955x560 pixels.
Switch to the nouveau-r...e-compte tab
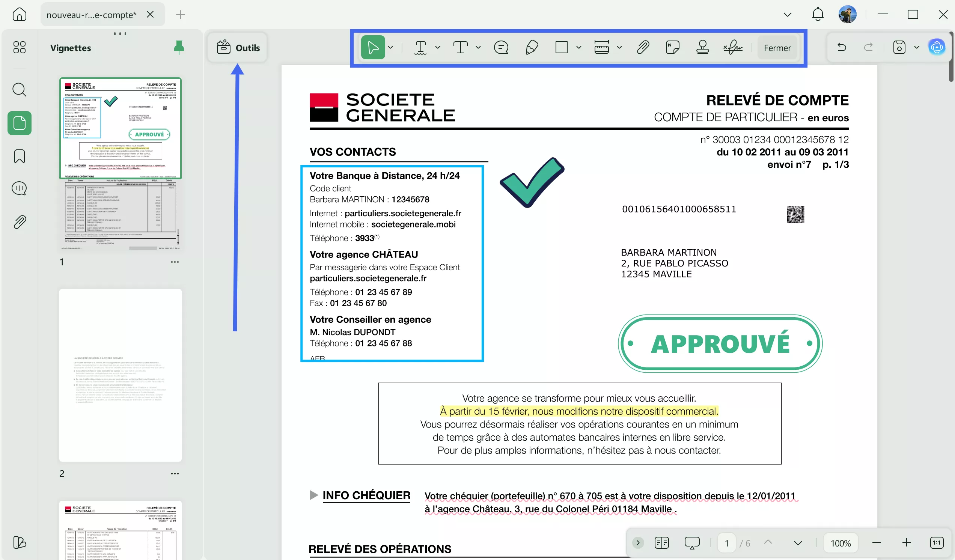point(91,15)
